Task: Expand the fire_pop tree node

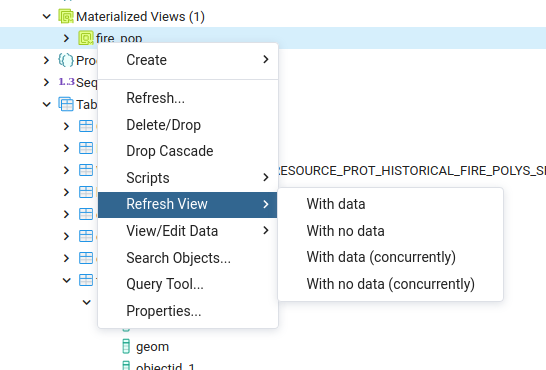Action: [66, 38]
